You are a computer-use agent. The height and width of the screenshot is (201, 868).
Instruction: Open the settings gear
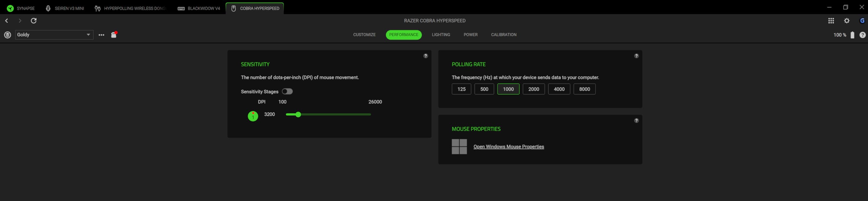tap(846, 21)
